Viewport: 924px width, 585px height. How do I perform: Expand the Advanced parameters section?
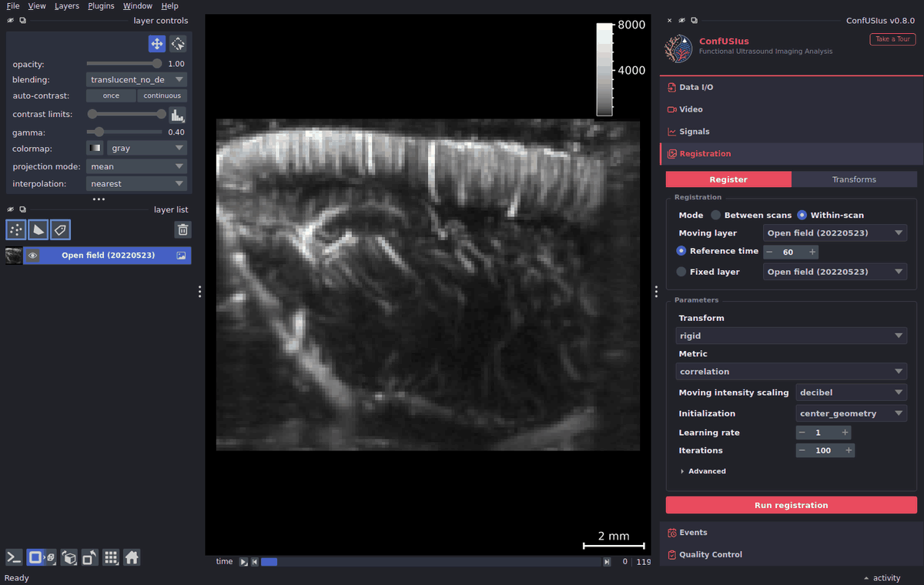point(703,471)
